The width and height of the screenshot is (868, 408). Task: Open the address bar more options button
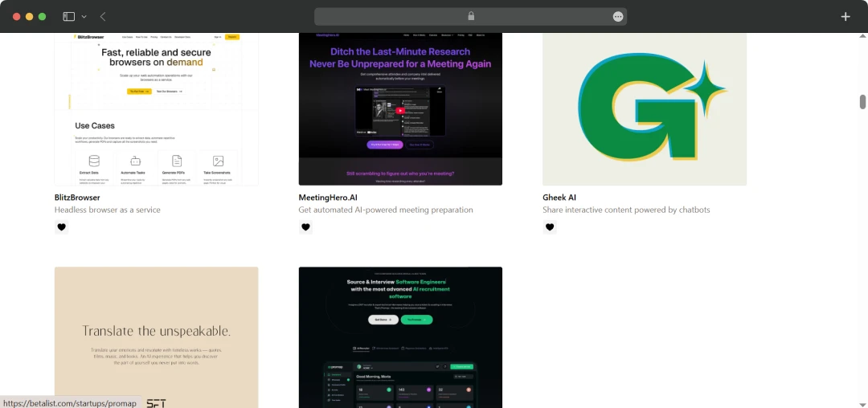(x=618, y=17)
